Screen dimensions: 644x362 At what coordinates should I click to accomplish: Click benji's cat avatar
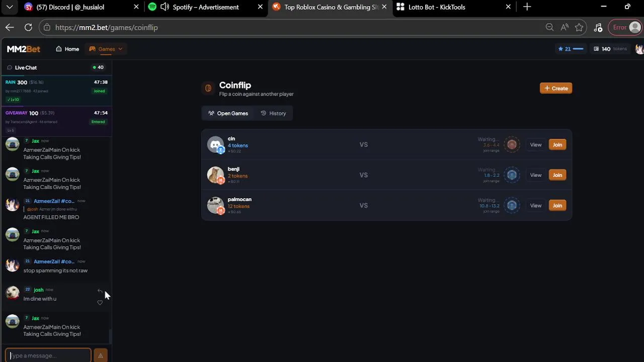coord(215,174)
